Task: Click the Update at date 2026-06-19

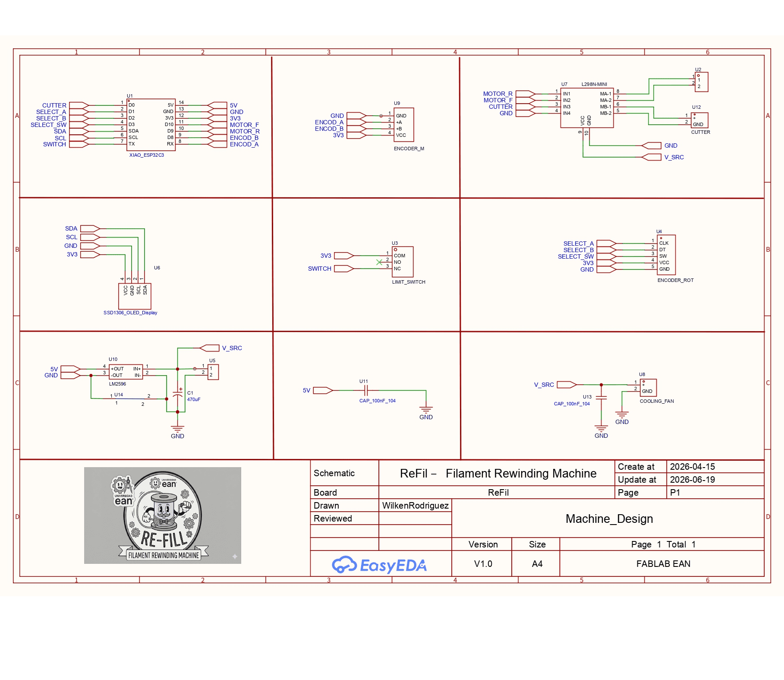Action: point(693,480)
